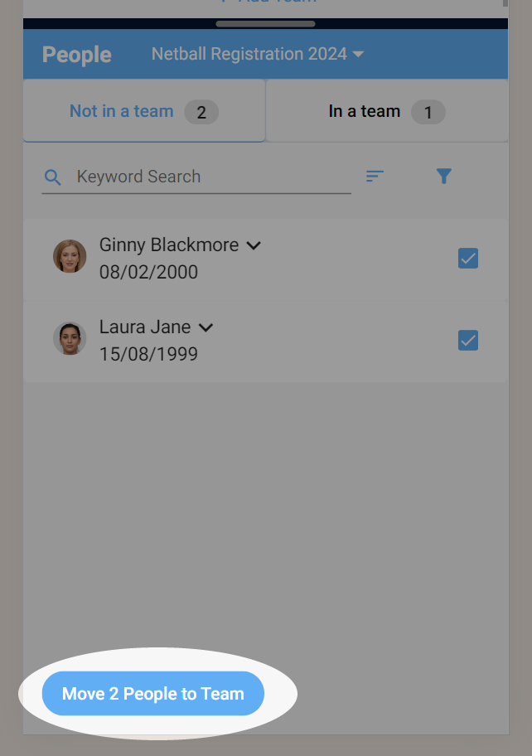532x756 pixels.
Task: Click the panel handle bar above People
Action: (x=265, y=23)
